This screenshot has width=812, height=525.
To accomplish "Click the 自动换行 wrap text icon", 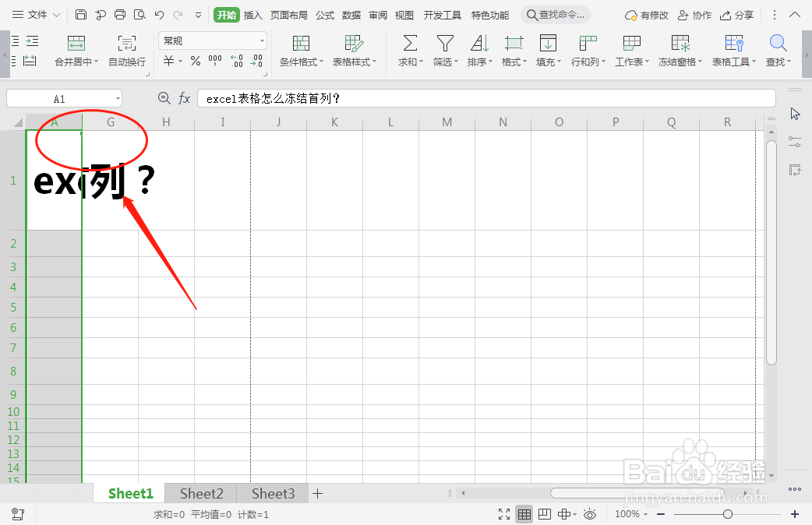I will tap(127, 43).
